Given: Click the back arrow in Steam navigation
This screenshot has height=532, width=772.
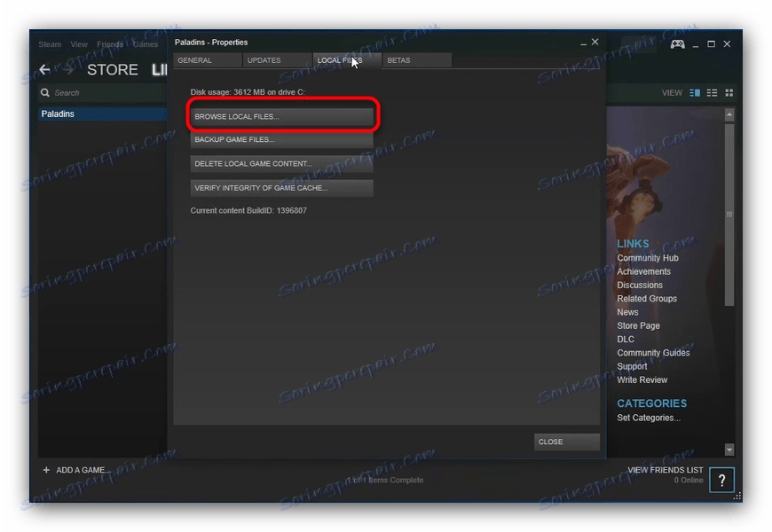Looking at the screenshot, I should click(44, 69).
